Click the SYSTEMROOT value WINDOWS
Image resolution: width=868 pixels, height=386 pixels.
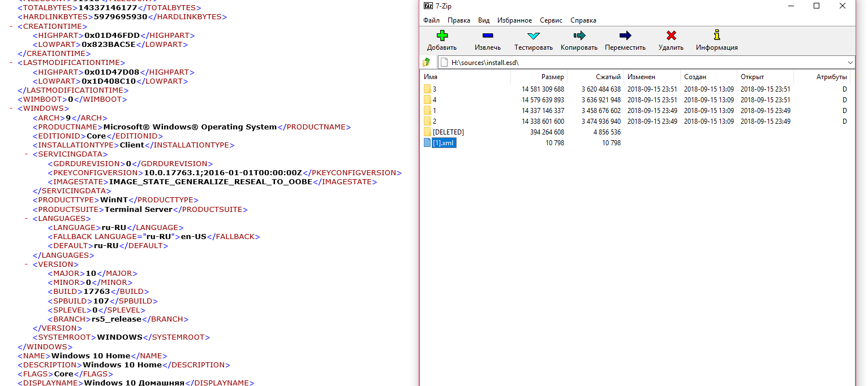120,337
